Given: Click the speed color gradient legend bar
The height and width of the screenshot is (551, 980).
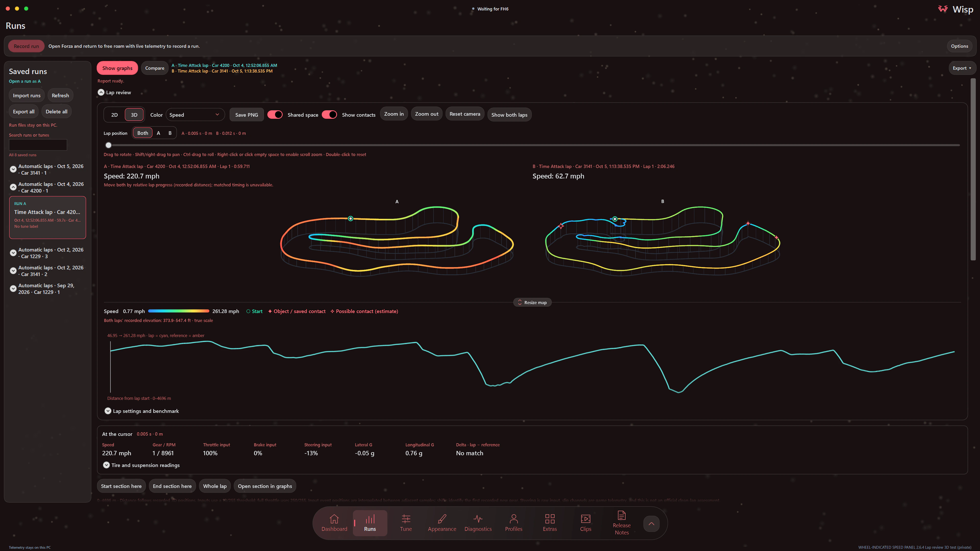Looking at the screenshot, I should tap(178, 311).
